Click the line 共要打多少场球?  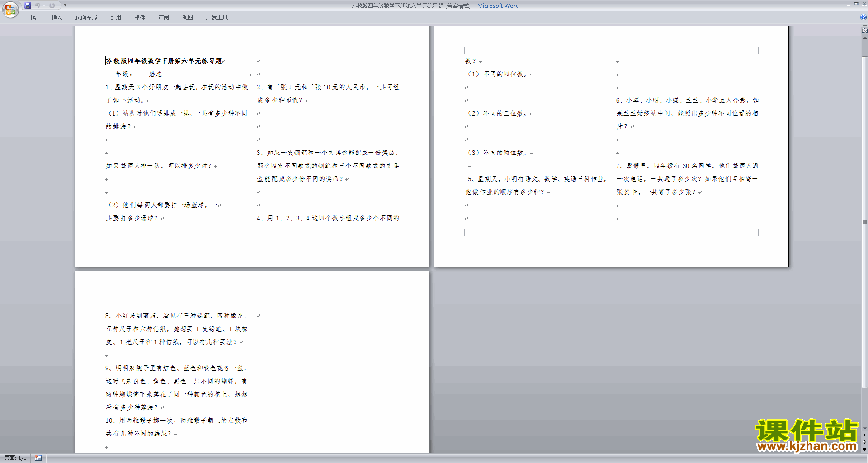132,218
